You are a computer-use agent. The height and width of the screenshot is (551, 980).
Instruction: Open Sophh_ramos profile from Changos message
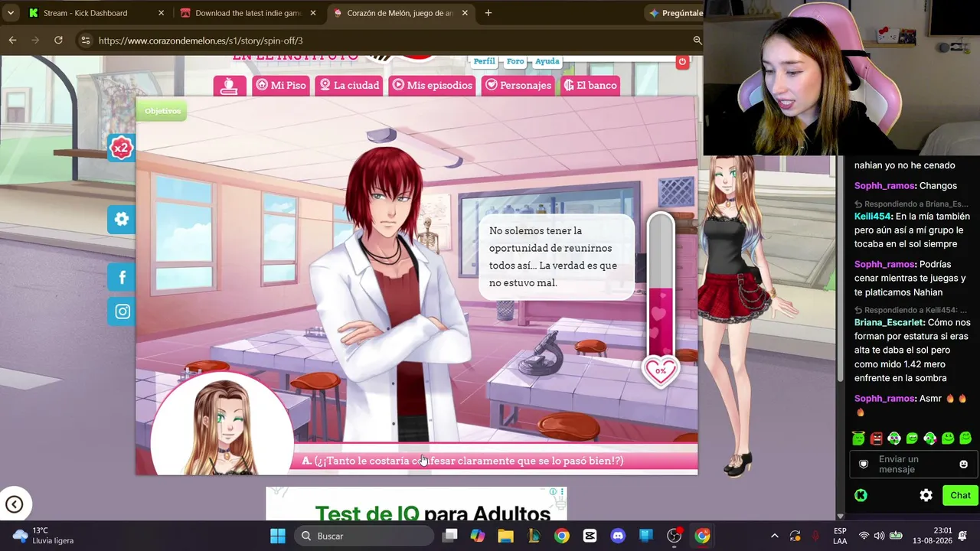(x=884, y=186)
